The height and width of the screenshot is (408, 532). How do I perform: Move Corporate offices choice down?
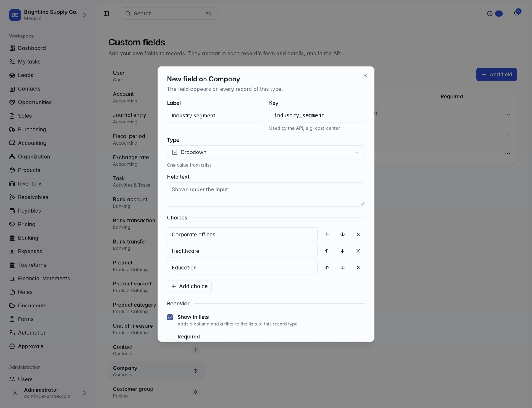pos(342,234)
